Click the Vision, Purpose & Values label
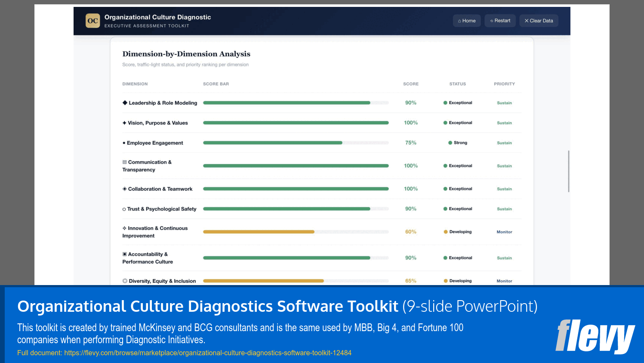 [158, 123]
